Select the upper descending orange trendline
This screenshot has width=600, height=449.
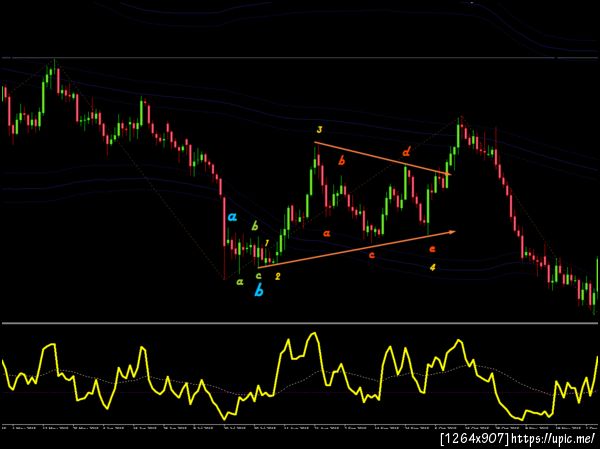383,159
